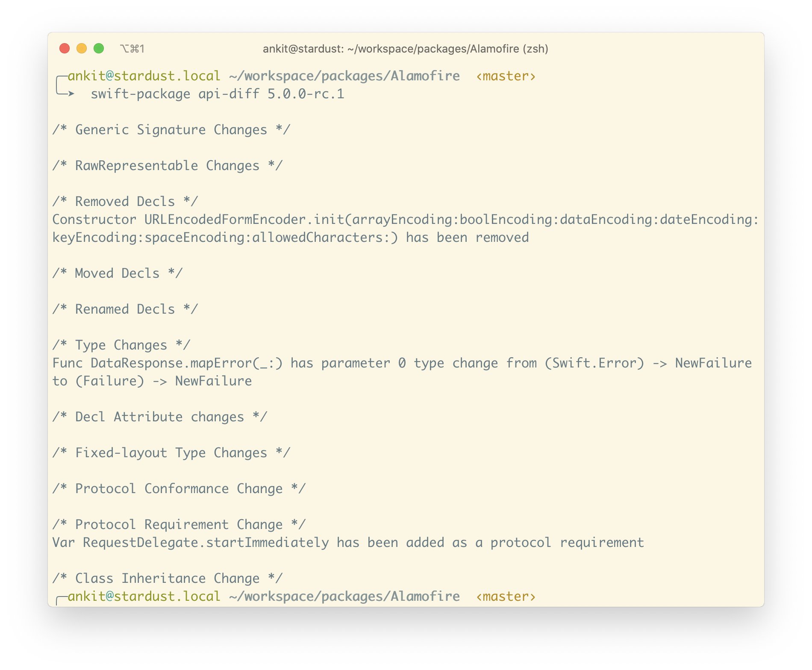Select the Decl Attribute changes heading
The image size is (812, 670).
159,417
